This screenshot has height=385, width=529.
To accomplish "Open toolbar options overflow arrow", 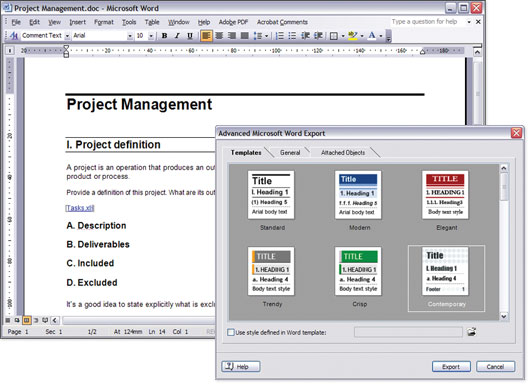I will pyautogui.click(x=389, y=36).
